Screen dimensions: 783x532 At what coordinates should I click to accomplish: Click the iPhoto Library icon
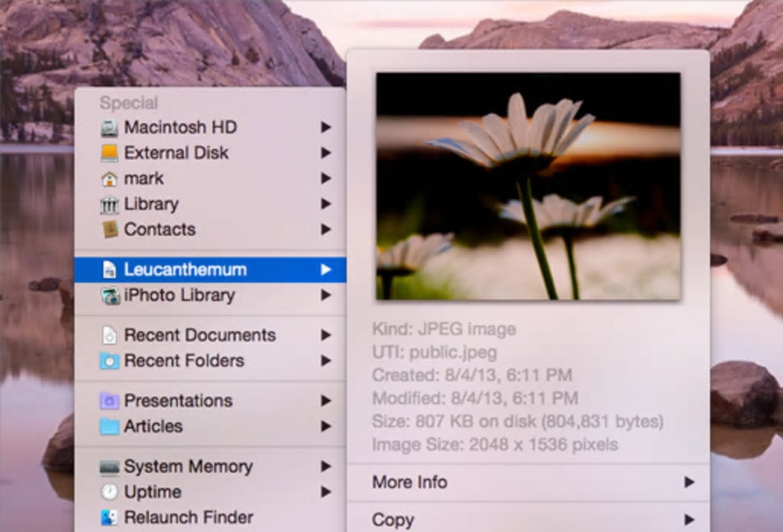pos(110,296)
